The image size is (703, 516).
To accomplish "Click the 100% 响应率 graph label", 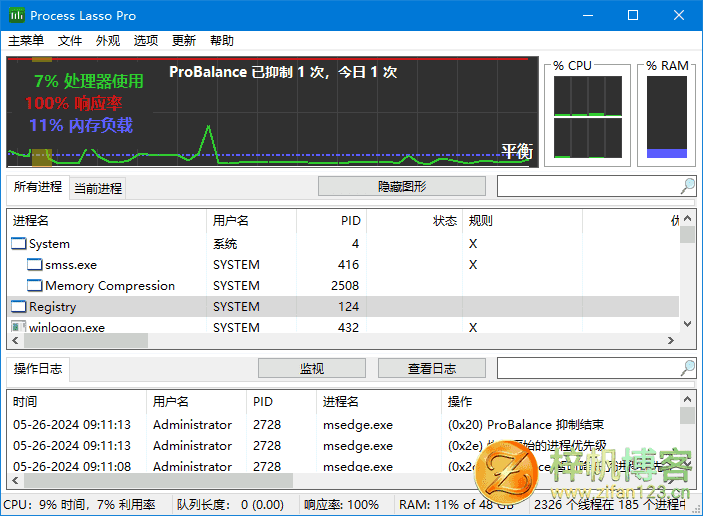I will pyautogui.click(x=74, y=103).
